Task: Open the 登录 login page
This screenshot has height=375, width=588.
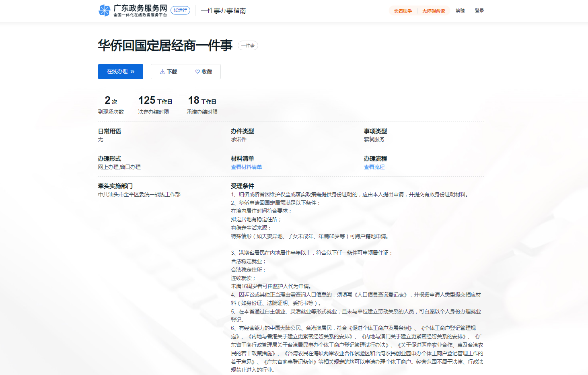Action: [x=479, y=10]
